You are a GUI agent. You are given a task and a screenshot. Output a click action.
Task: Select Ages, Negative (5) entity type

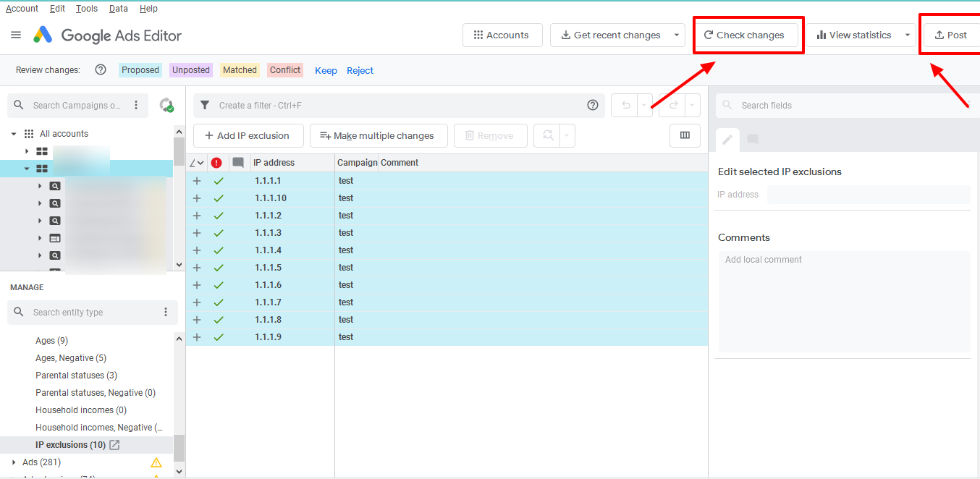(x=71, y=358)
